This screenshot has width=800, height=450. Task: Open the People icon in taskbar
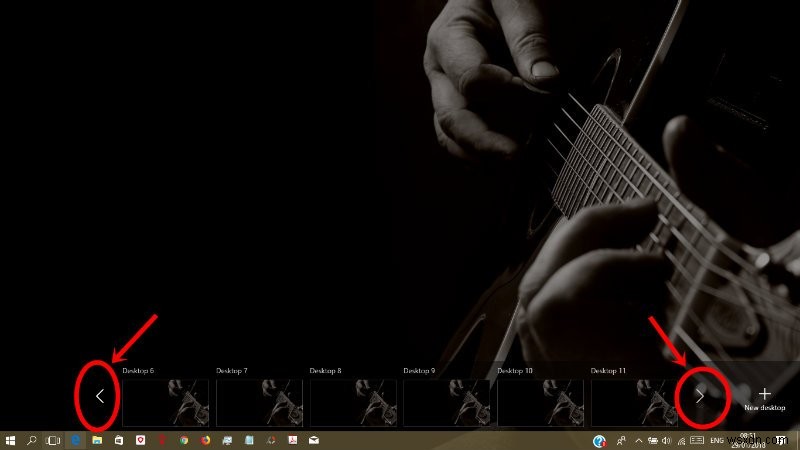pos(621,440)
